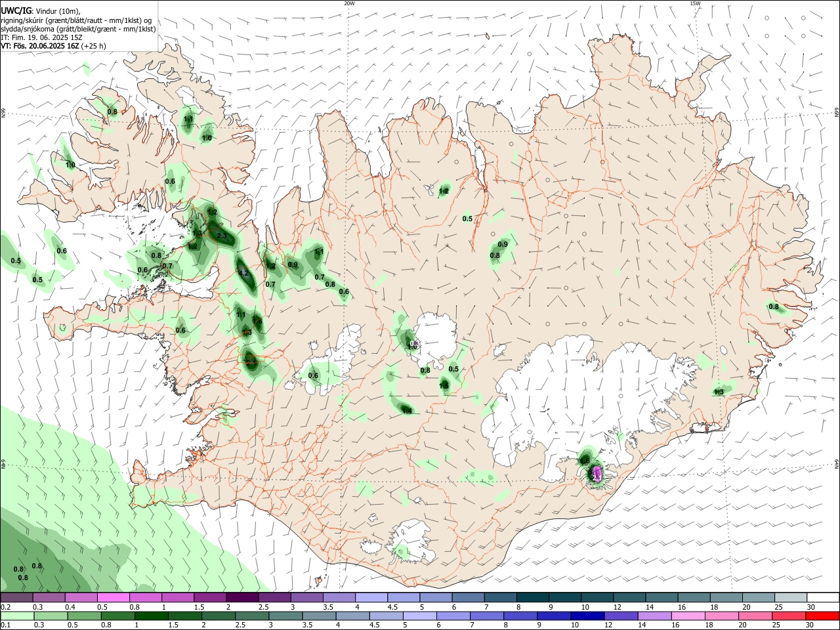
Task: Click the royal blue swatch labeled 9 in rain legend
Action: (553, 616)
